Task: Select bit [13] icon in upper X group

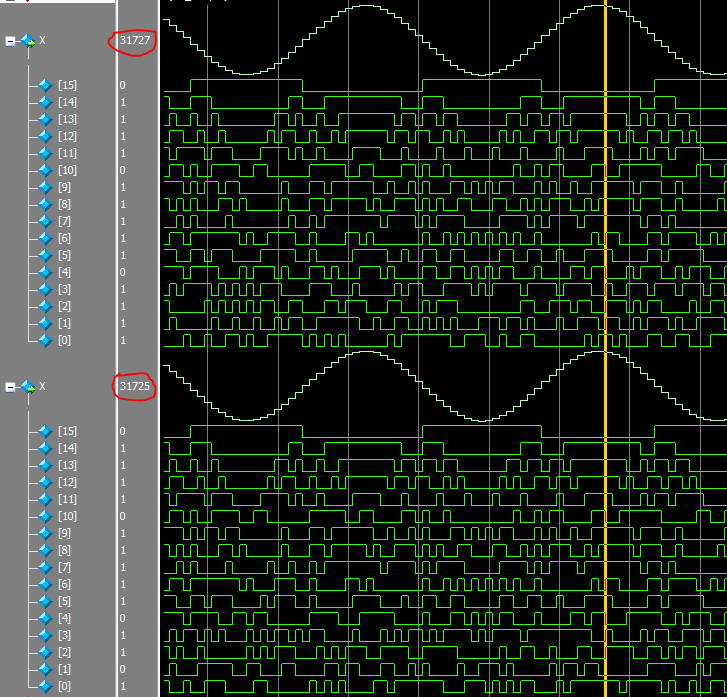Action: [x=45, y=119]
